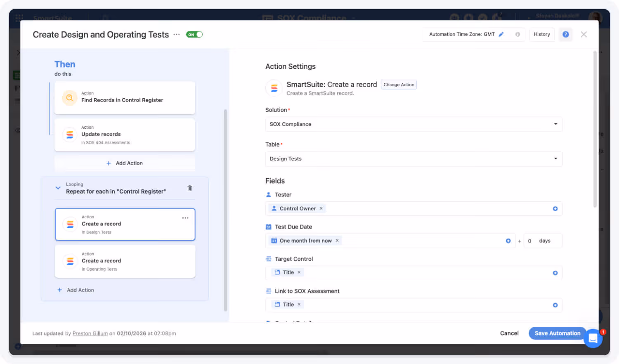Open the Solution dropdown
Viewport: 619px width, 364px height.
click(413, 124)
